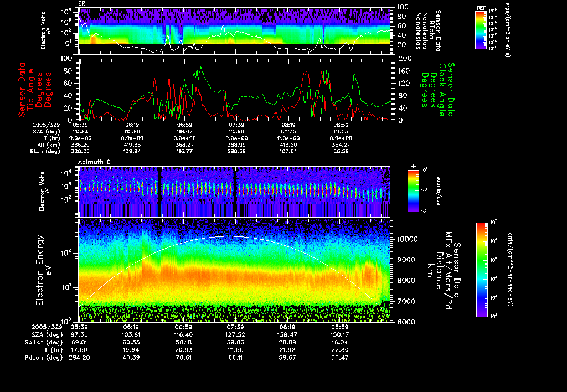The width and height of the screenshot is (567, 392).
Task: Select SZA value 111.55
Action: [x=341, y=132]
